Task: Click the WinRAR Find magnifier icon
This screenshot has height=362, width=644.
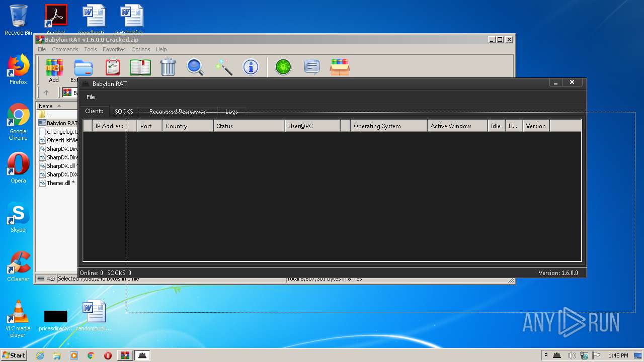Action: 195,67
